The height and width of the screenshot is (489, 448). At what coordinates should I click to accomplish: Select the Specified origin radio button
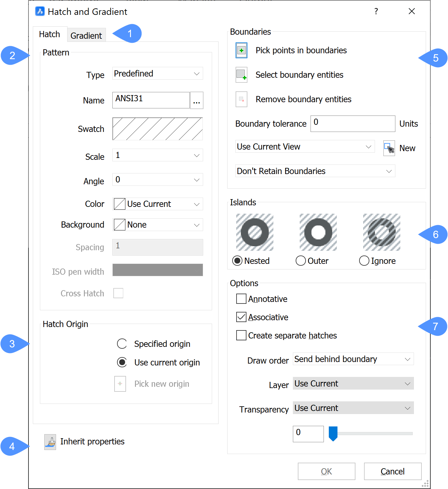coord(122,344)
